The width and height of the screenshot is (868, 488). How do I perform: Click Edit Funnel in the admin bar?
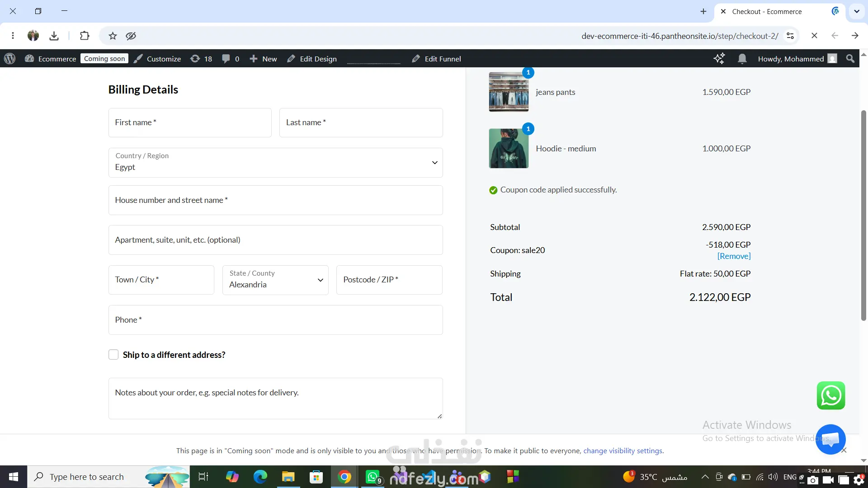click(436, 59)
